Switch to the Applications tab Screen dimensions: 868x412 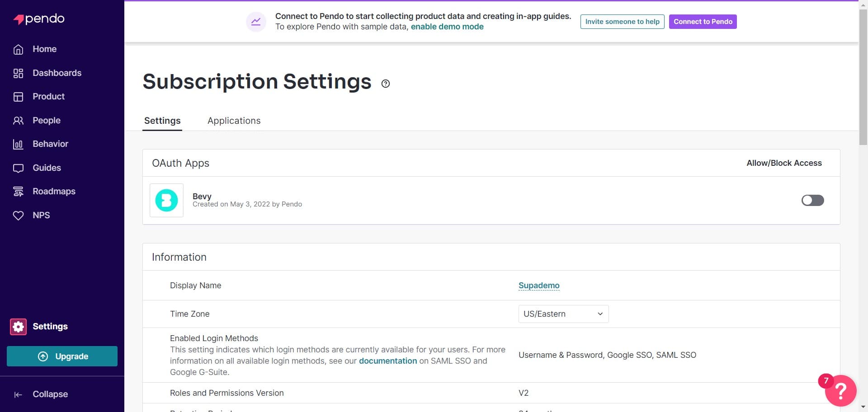pyautogui.click(x=234, y=121)
